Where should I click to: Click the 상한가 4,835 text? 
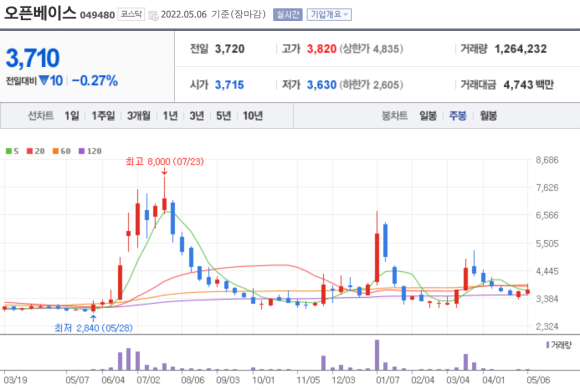point(371,49)
